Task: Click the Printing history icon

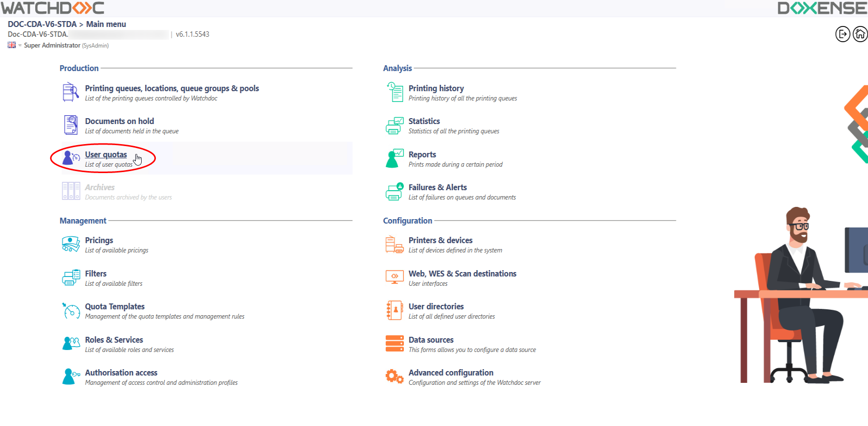Action: [395, 92]
